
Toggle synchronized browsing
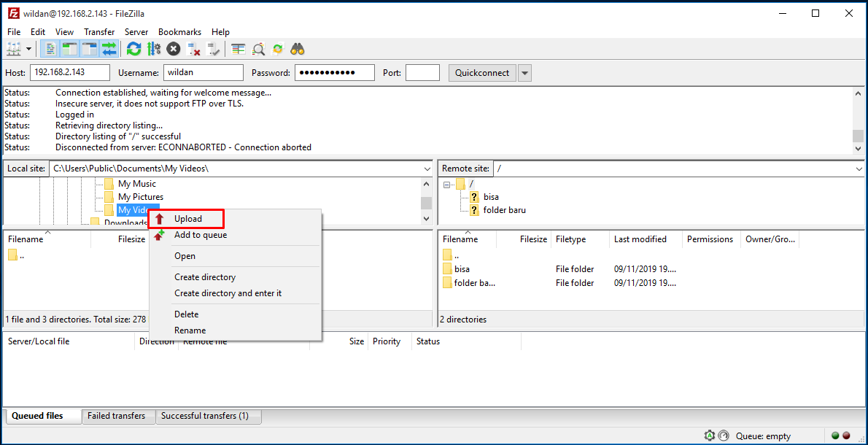(x=277, y=48)
